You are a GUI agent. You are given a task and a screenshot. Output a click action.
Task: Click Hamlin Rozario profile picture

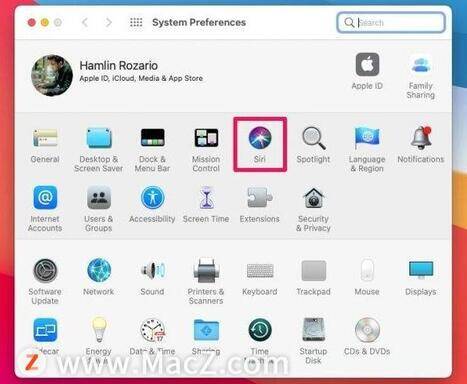click(52, 75)
